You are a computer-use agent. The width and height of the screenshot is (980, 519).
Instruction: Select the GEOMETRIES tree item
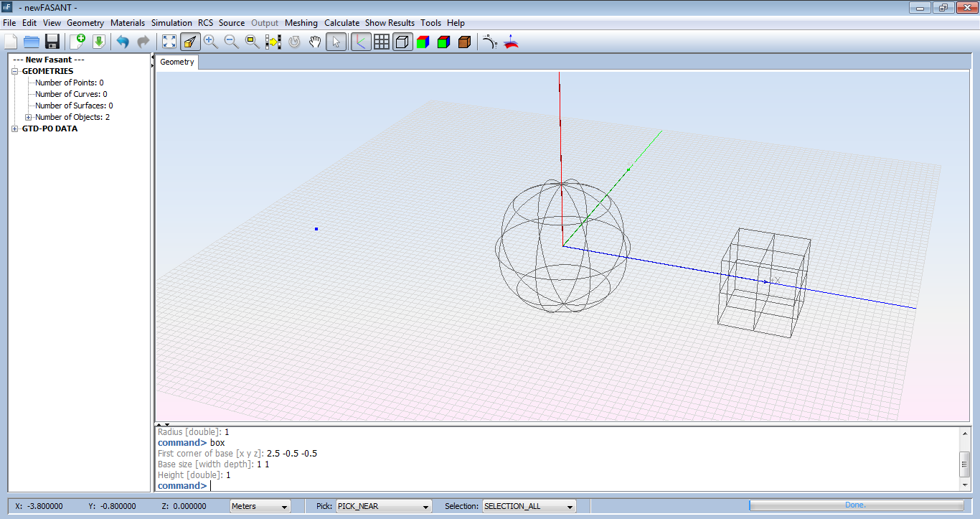coord(48,70)
